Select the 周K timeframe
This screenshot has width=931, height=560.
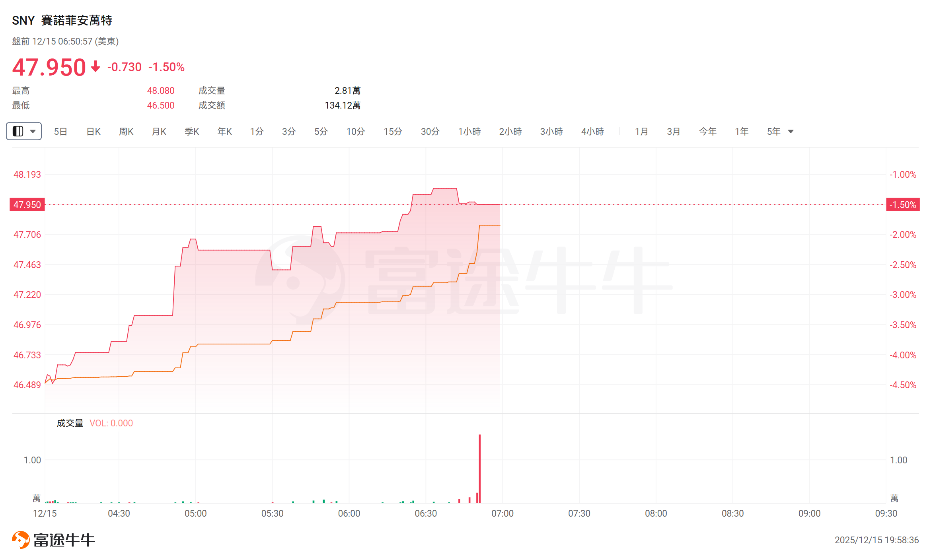[126, 132]
